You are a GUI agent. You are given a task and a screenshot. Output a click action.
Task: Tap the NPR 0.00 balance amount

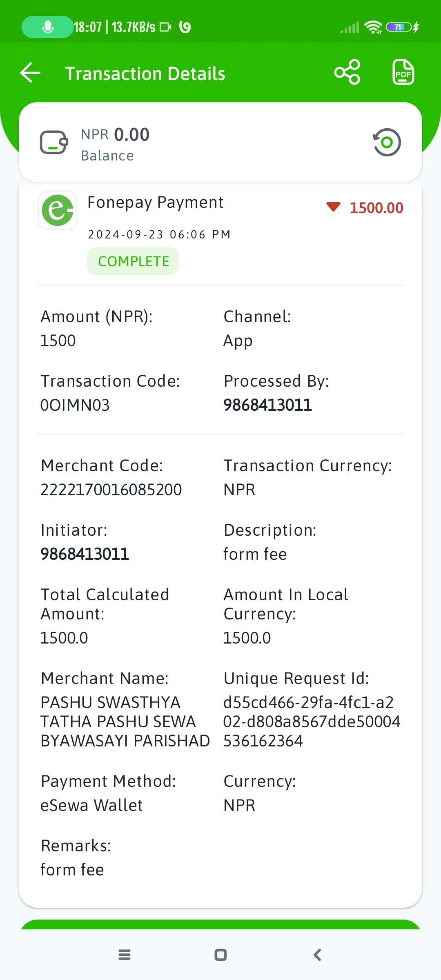[x=115, y=135]
